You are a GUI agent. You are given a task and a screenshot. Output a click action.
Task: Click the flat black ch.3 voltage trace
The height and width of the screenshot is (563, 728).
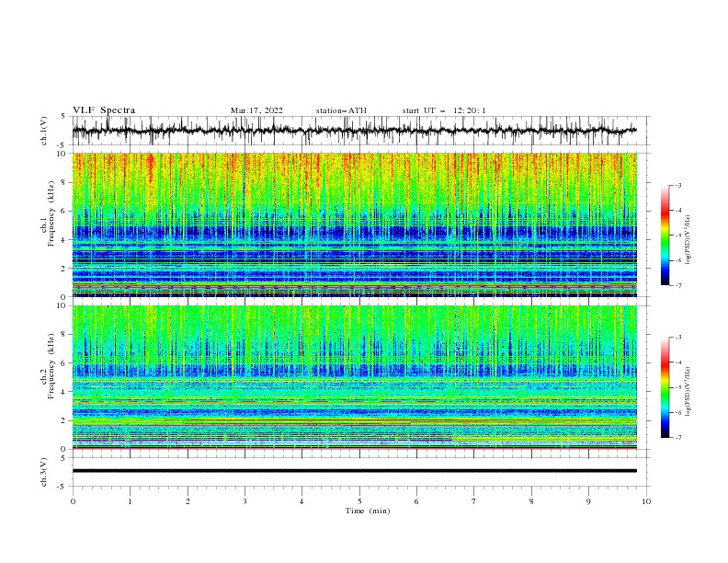coord(354,471)
